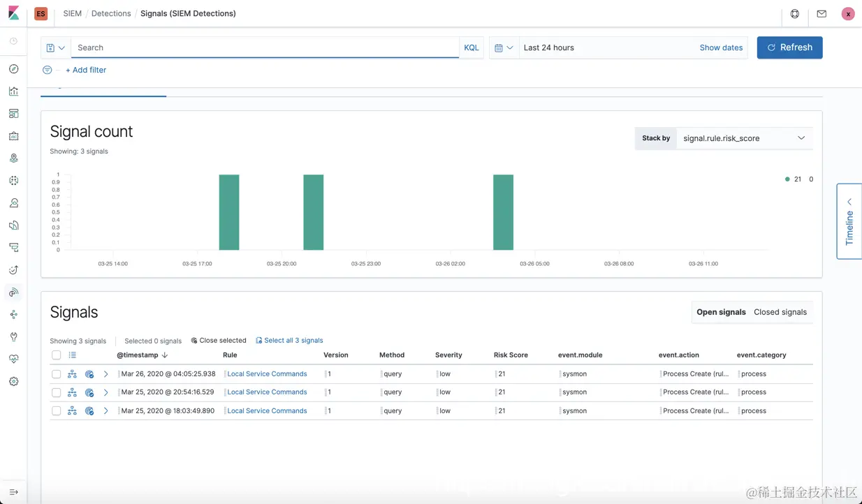Open Management gear icon in sidebar

[13, 381]
